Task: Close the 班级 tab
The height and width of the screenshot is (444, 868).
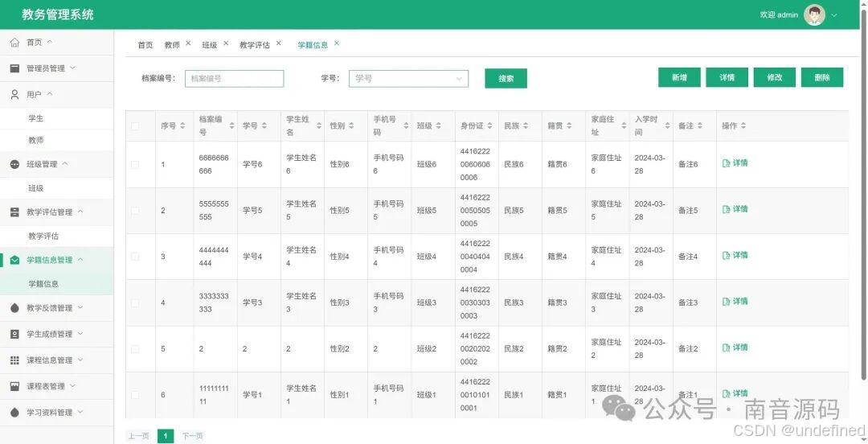Action: 226,43
